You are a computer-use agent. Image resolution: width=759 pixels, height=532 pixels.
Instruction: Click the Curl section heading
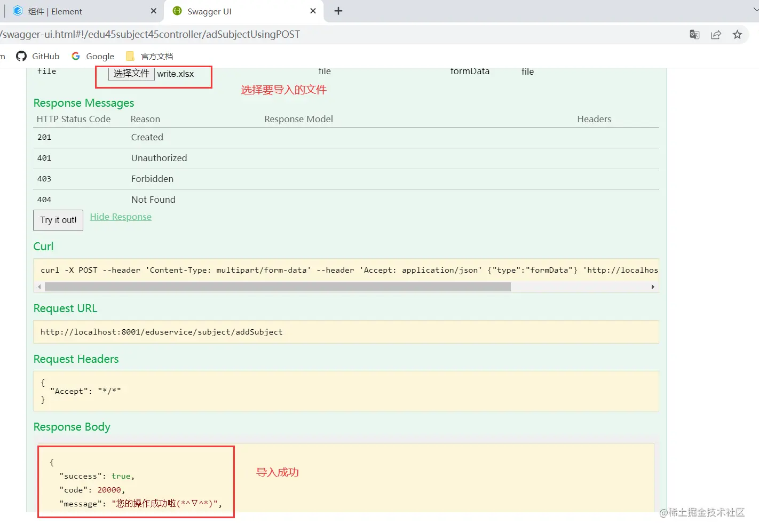tap(43, 247)
